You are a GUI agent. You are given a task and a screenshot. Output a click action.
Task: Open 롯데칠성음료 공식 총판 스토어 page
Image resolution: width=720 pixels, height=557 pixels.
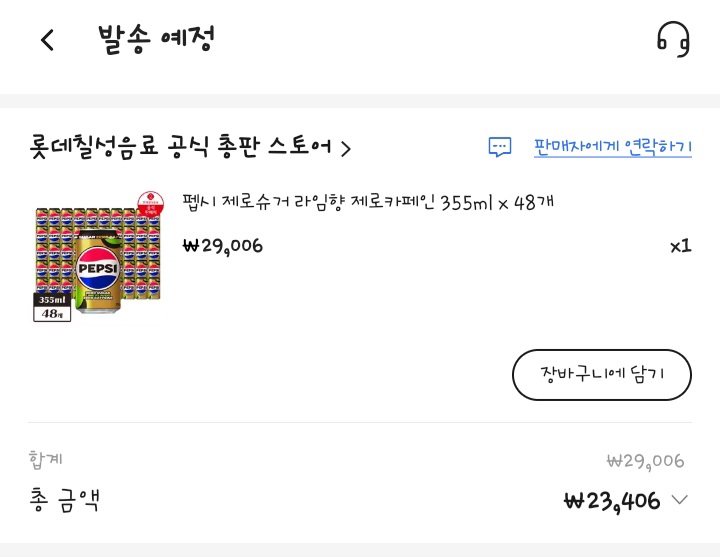point(180,146)
